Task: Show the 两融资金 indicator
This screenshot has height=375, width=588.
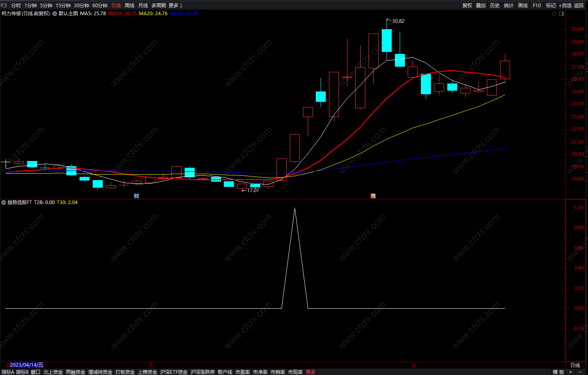Action: 76,372
